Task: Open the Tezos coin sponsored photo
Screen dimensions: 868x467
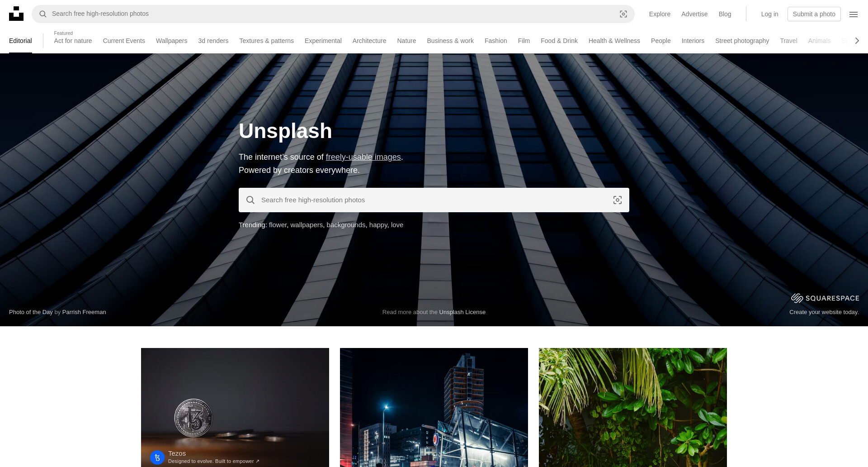Action: point(235,407)
